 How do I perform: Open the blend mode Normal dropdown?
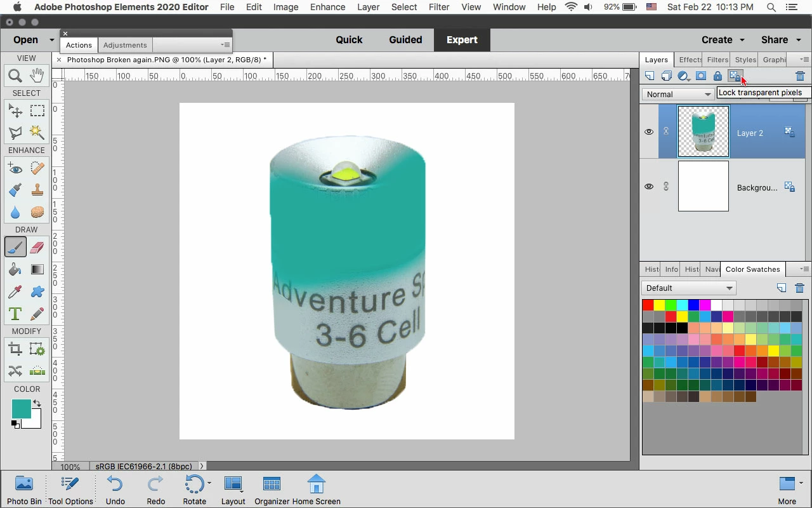(x=678, y=94)
